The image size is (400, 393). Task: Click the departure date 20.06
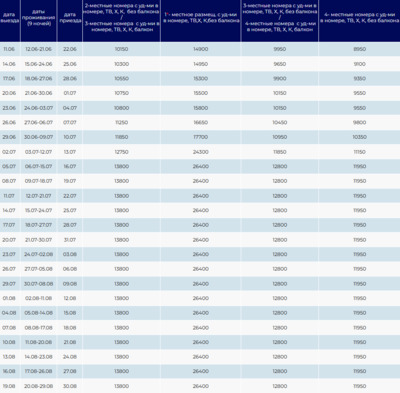pos(9,93)
